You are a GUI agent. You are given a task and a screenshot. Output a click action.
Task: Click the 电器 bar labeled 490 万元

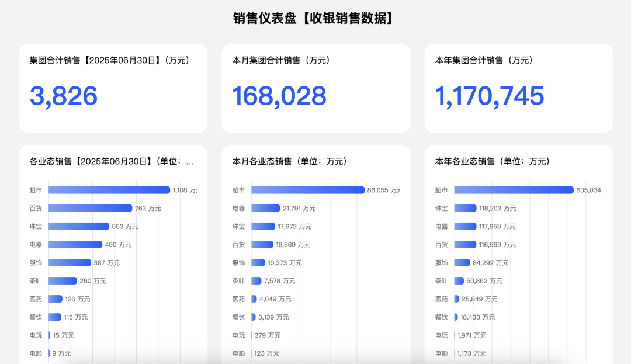click(x=75, y=244)
